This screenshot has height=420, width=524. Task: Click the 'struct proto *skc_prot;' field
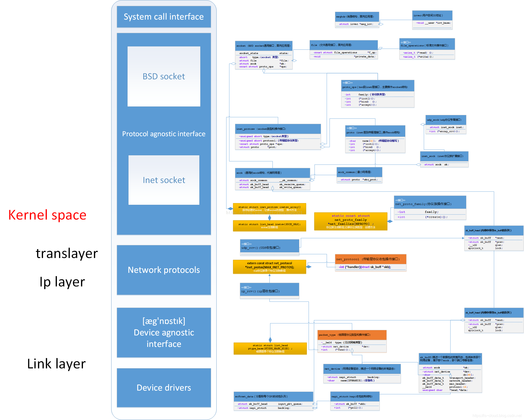click(359, 179)
